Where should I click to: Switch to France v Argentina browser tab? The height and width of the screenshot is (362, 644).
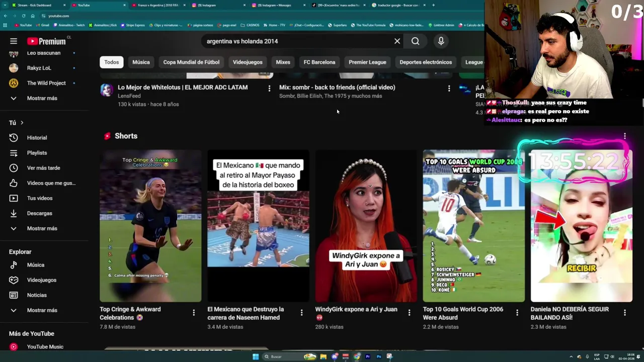pyautogui.click(x=158, y=5)
